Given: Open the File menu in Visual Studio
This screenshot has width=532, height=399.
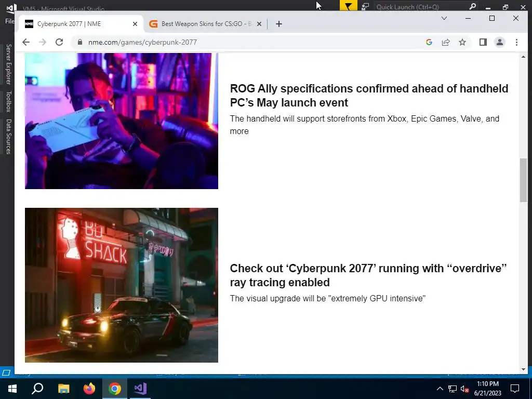Looking at the screenshot, I should point(9,21).
